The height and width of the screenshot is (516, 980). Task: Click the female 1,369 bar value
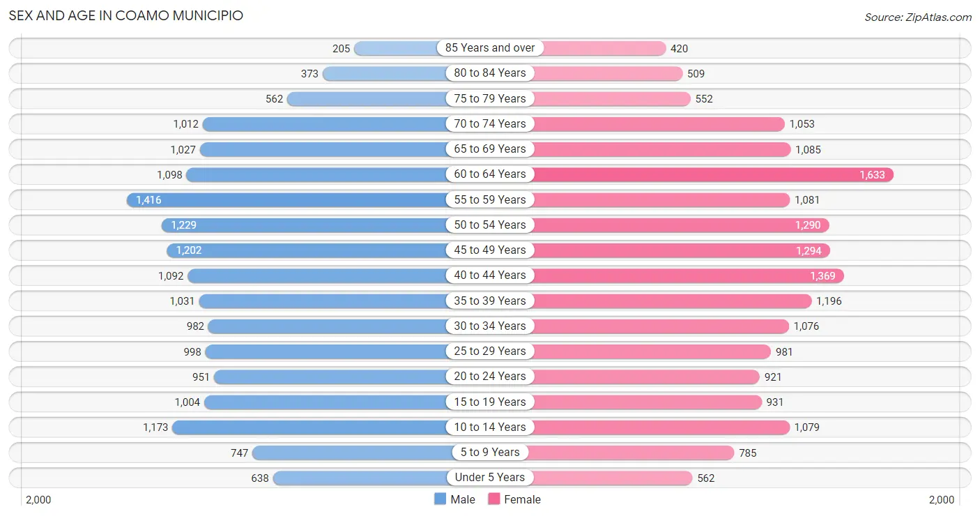click(822, 276)
